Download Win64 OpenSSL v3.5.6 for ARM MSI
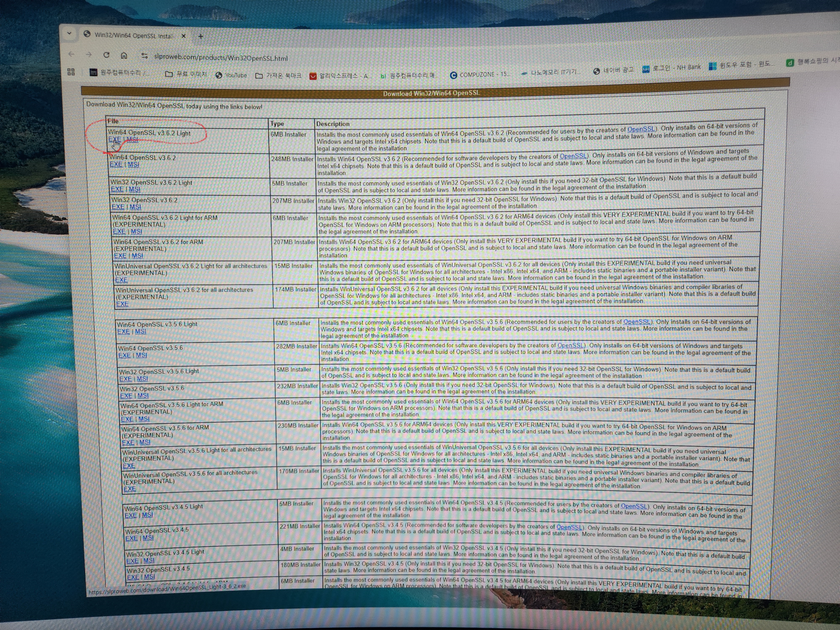 (145, 442)
